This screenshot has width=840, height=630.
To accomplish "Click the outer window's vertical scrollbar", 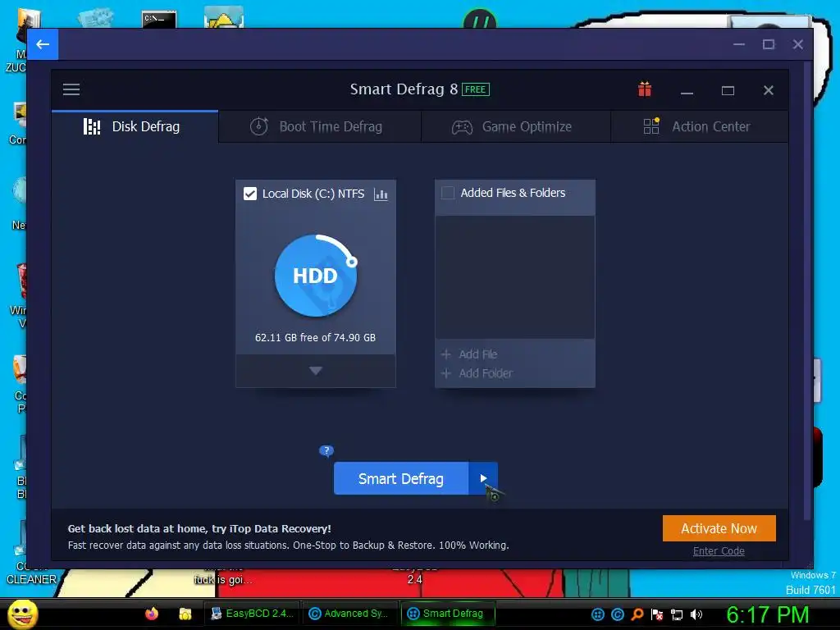I will click(808, 290).
